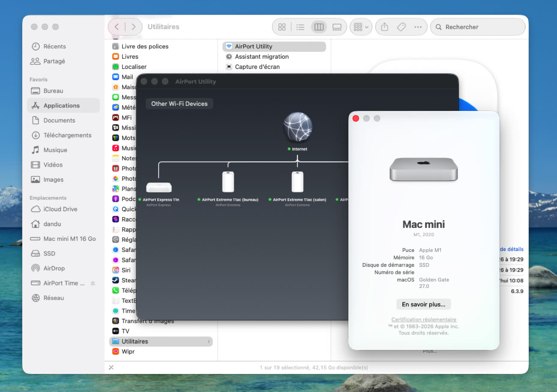Click the TextEdit app icon in Finder
The height and width of the screenshot is (392, 557).
click(x=115, y=300)
